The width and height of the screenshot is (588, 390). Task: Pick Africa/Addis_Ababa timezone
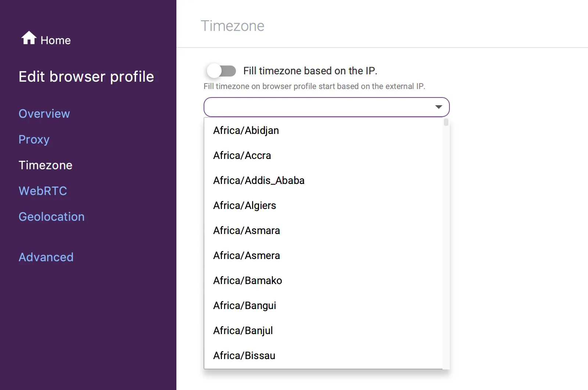(x=259, y=181)
